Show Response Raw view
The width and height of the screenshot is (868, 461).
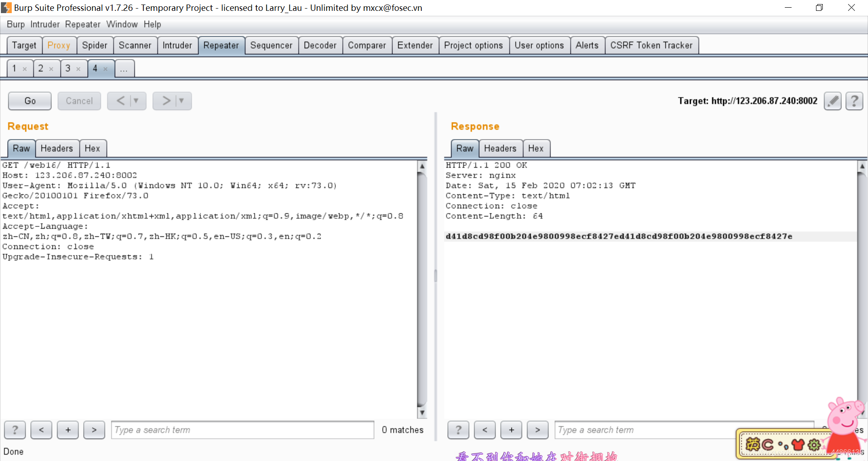click(465, 148)
